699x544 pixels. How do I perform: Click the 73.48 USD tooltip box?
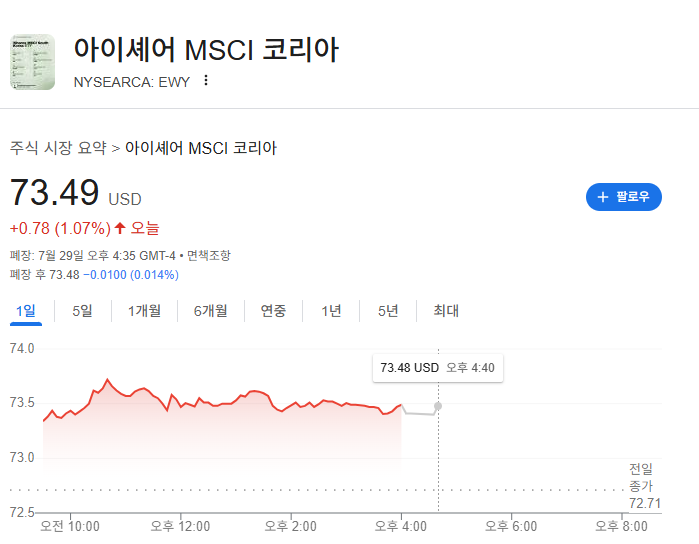tap(438, 368)
